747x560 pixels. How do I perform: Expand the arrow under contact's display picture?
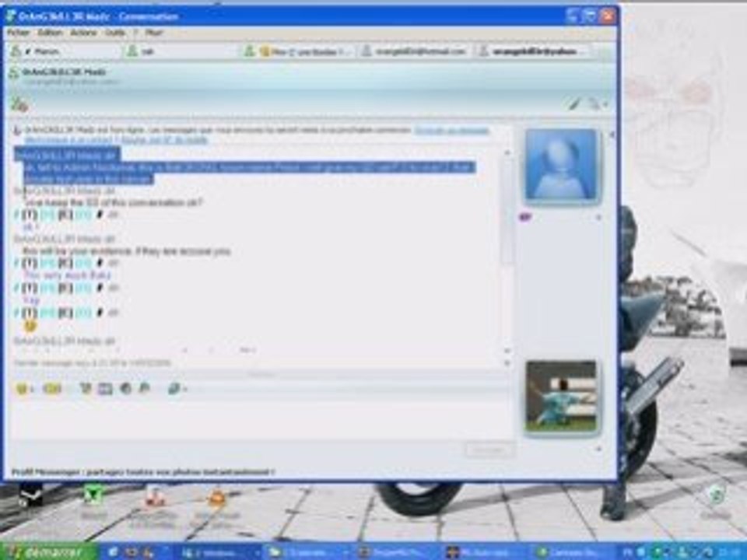point(599,217)
